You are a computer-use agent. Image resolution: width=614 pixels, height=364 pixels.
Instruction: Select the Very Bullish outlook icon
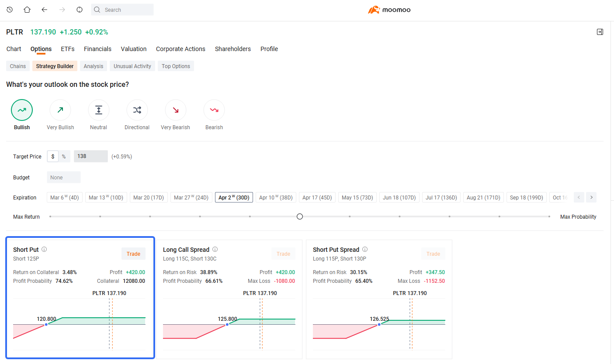[x=60, y=110]
